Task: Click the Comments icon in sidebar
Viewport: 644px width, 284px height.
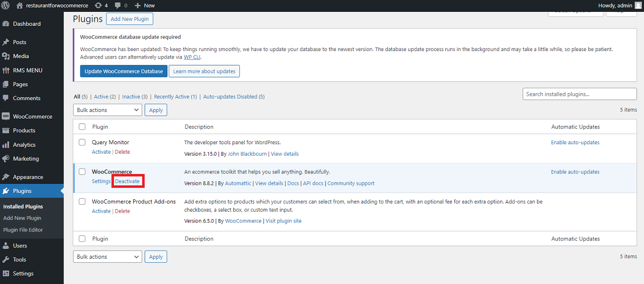Action: [x=6, y=98]
